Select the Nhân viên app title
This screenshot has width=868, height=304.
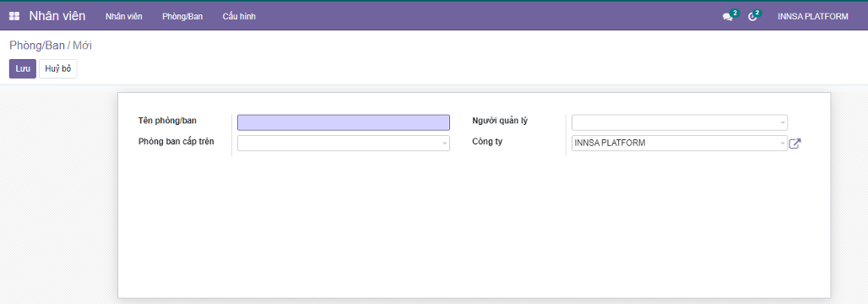57,16
